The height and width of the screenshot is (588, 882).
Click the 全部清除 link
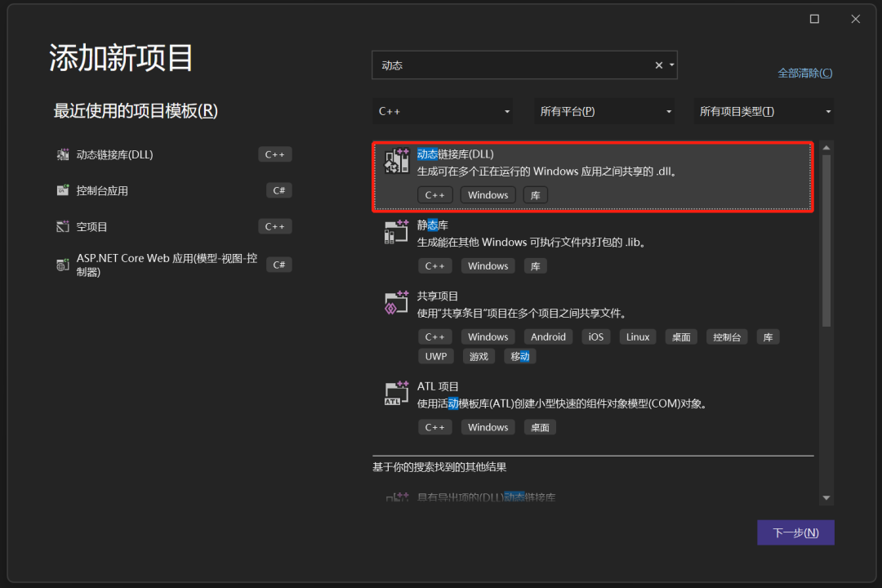pos(804,73)
